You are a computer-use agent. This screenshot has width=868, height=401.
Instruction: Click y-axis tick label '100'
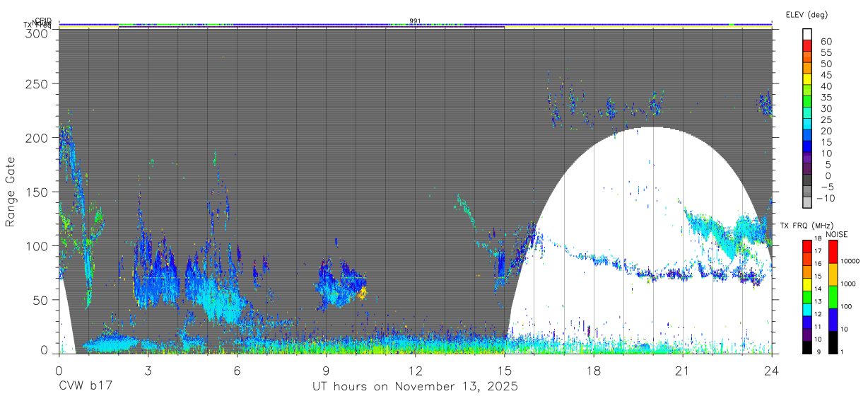[x=37, y=245]
